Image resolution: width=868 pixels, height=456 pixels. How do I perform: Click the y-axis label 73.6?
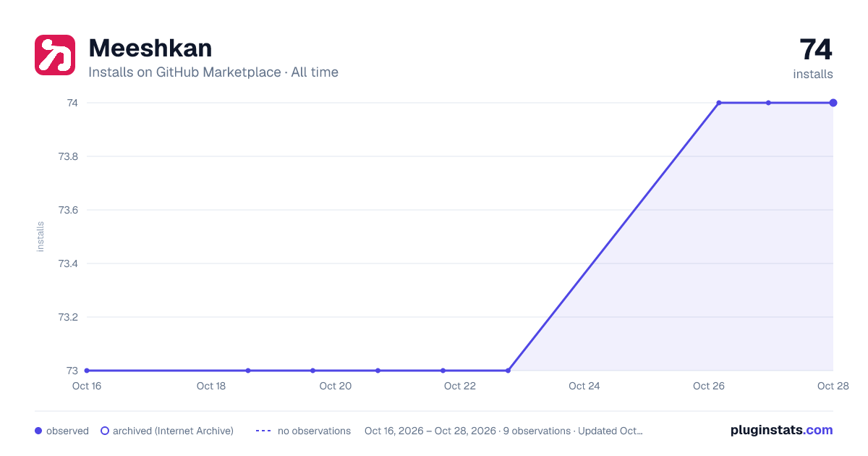69,210
